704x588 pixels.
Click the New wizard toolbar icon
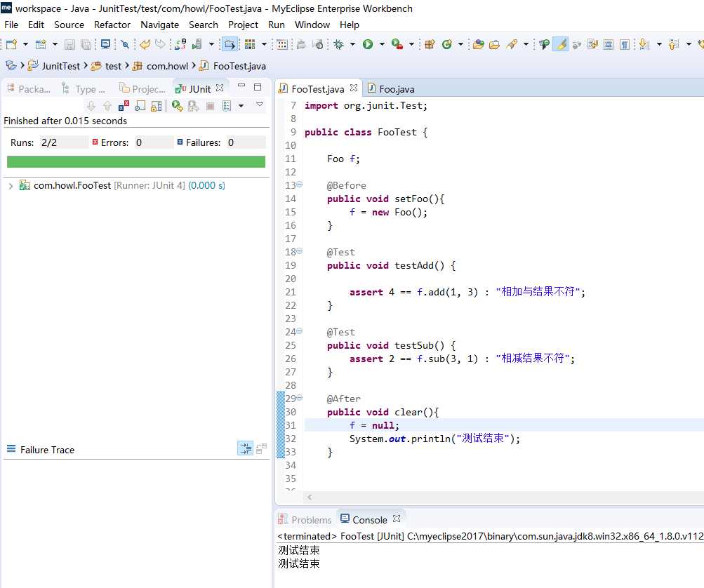point(12,44)
